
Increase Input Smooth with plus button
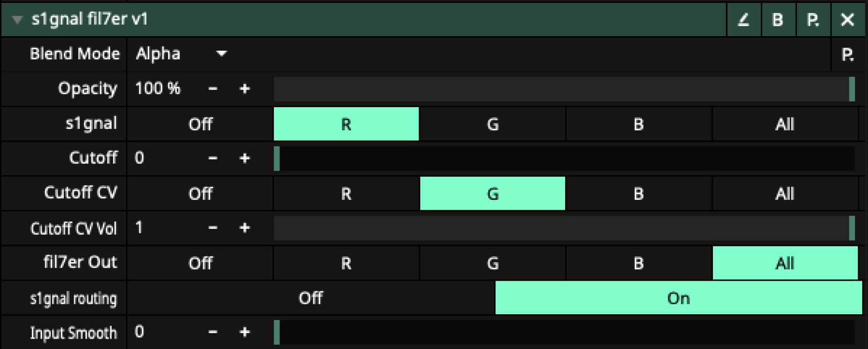[245, 332]
